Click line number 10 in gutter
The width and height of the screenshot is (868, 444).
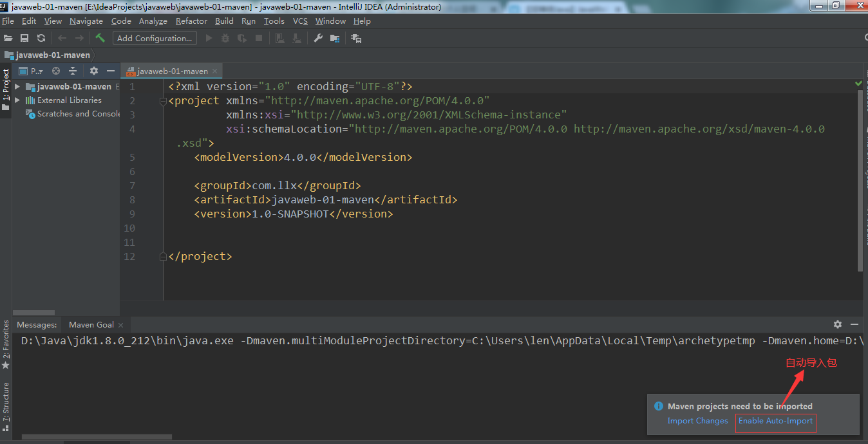[129, 228]
